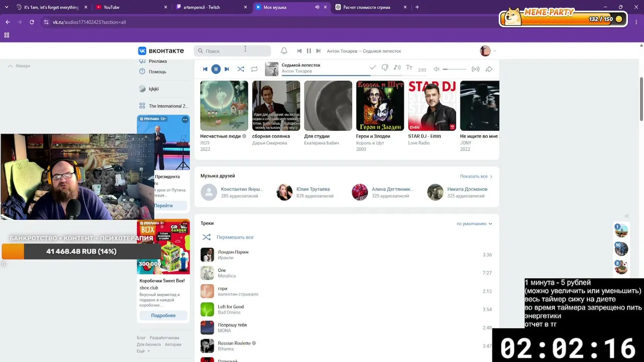Play the track Russian Roulette
The width and height of the screenshot is (644, 362).
pyautogui.click(x=346, y=346)
